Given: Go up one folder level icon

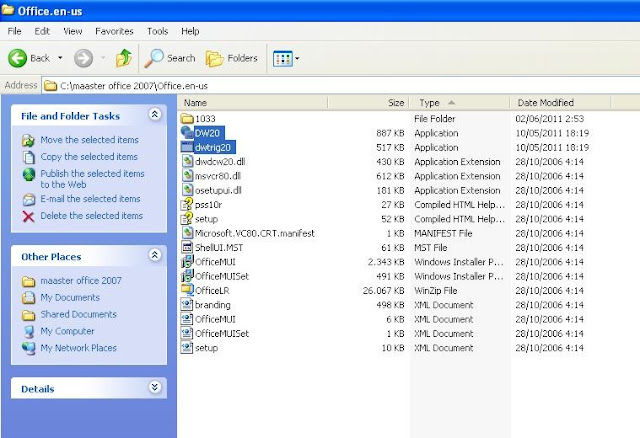Looking at the screenshot, I should point(124,58).
